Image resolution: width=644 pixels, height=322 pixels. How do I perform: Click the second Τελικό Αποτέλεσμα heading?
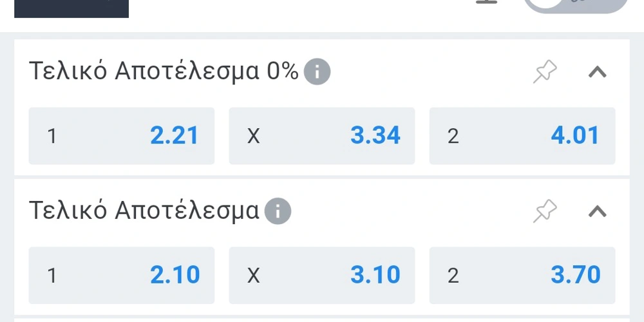[x=144, y=211]
